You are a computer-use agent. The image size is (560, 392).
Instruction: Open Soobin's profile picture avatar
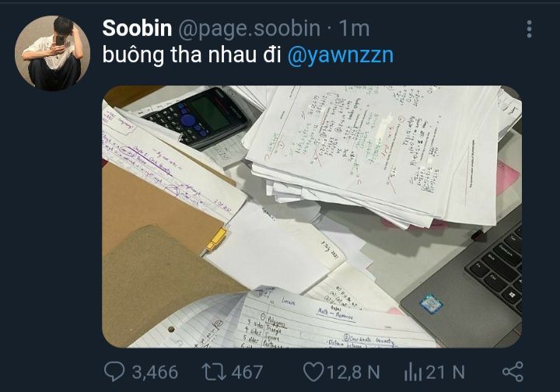click(53, 53)
